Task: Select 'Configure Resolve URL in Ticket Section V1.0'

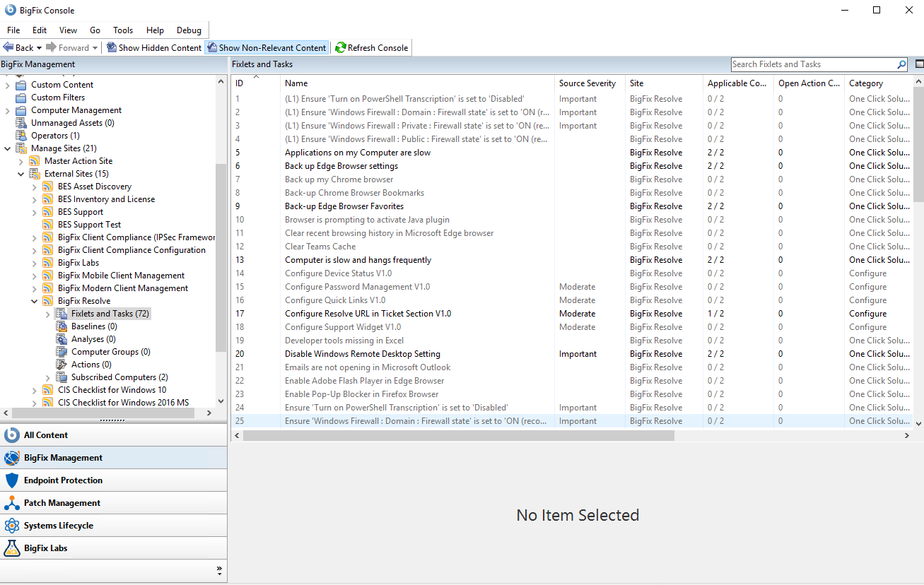Action: [572, 314]
